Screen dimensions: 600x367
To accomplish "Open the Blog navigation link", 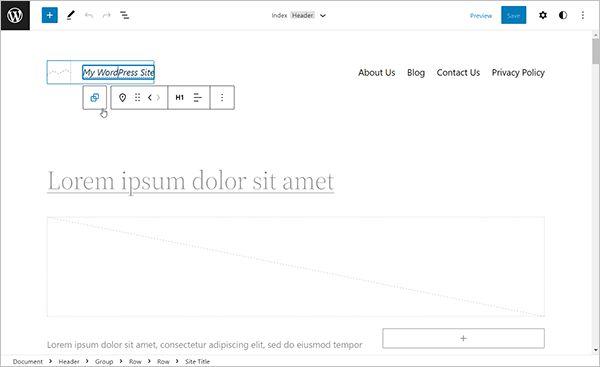I will 416,73.
